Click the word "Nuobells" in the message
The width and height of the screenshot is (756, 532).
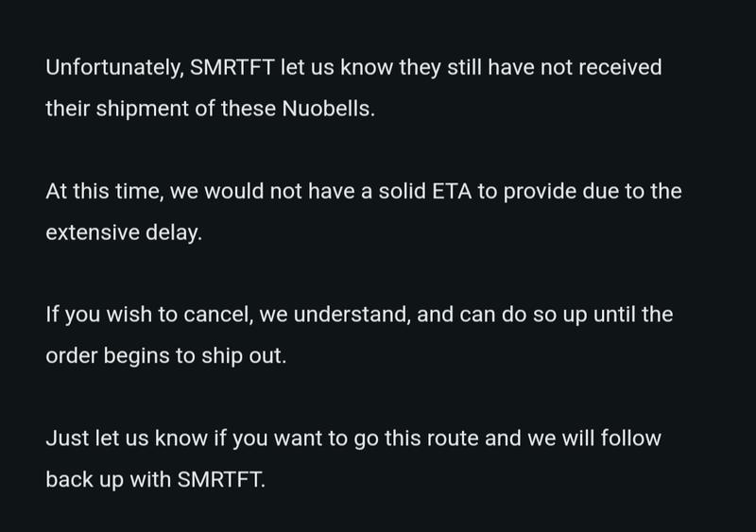tap(326, 109)
